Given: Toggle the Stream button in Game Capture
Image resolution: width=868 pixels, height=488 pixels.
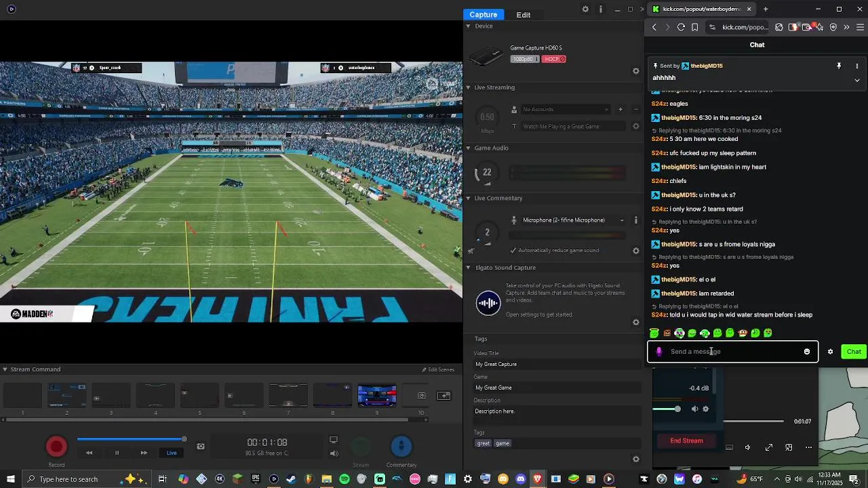Looking at the screenshot, I should click(361, 447).
